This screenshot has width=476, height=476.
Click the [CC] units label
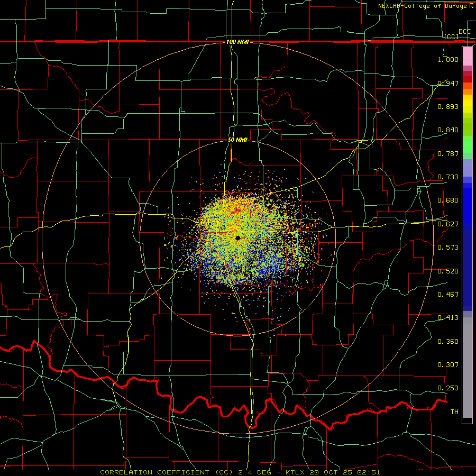coord(452,36)
